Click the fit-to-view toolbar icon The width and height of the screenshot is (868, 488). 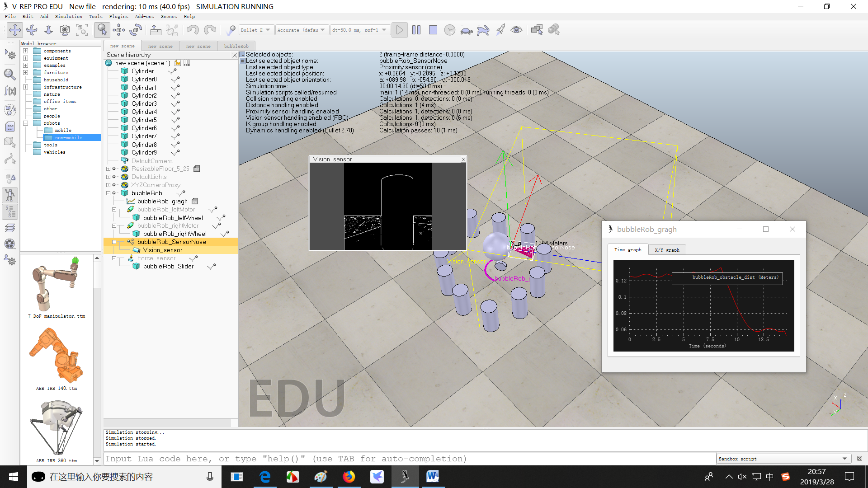pyautogui.click(x=82, y=30)
